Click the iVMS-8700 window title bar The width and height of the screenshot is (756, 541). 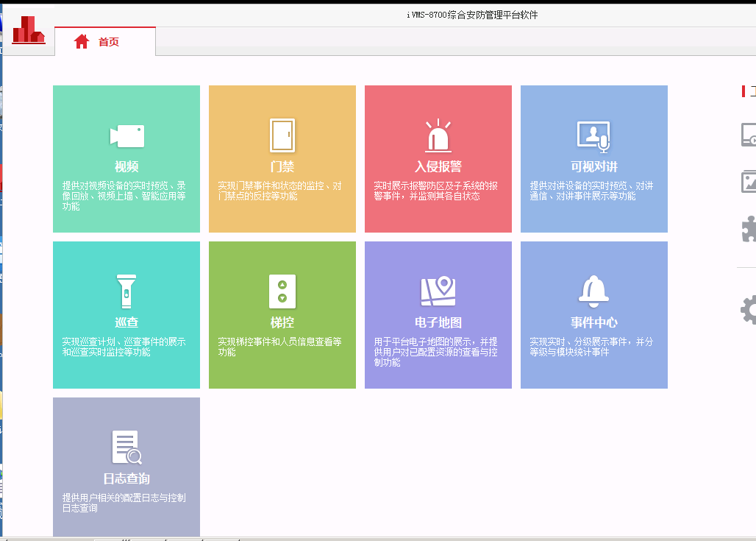[x=471, y=15]
